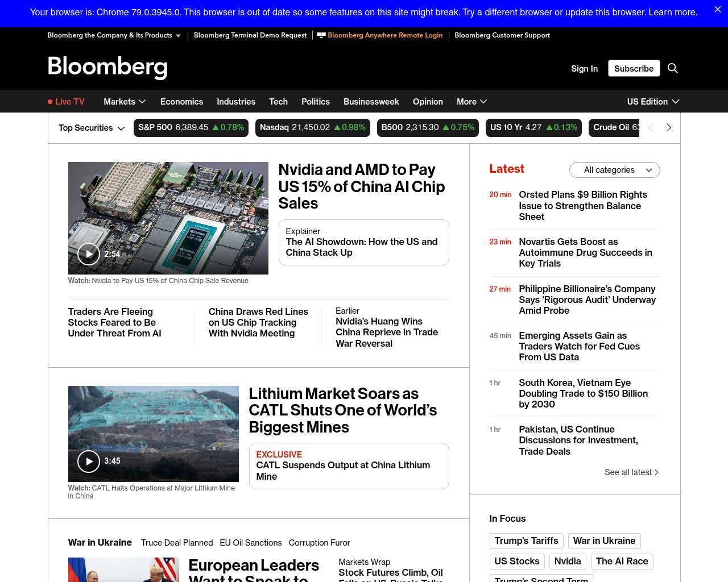Play the CATL lithium mine video

89,462
